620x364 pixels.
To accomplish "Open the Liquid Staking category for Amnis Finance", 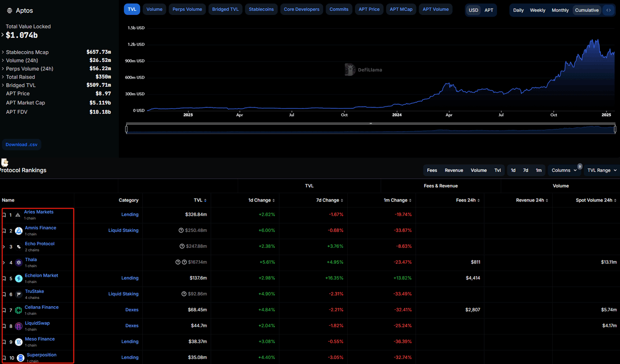I will click(123, 230).
